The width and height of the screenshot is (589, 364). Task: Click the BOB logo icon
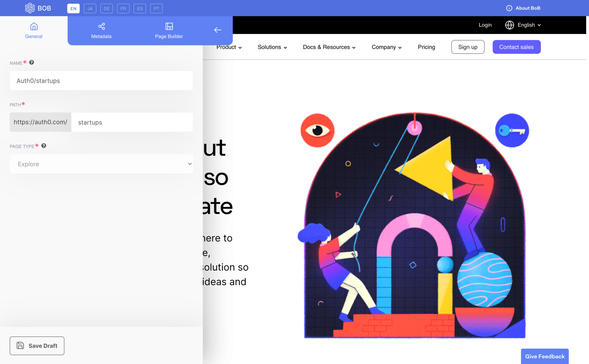30,8
